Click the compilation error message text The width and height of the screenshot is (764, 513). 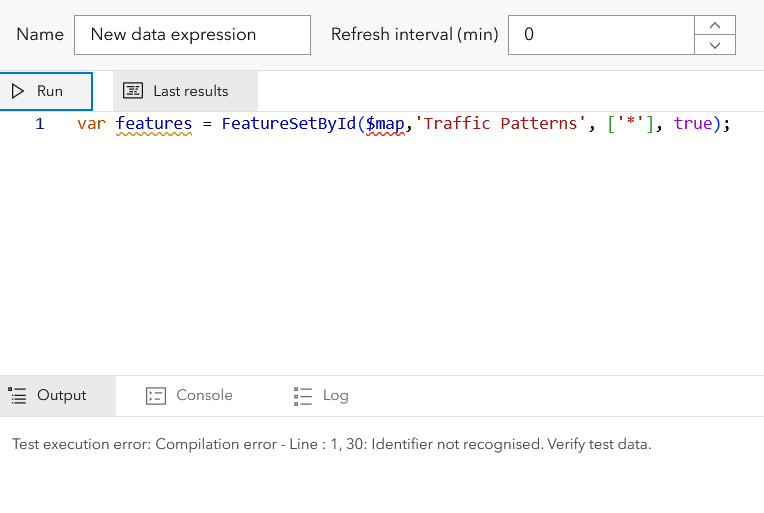click(x=331, y=445)
